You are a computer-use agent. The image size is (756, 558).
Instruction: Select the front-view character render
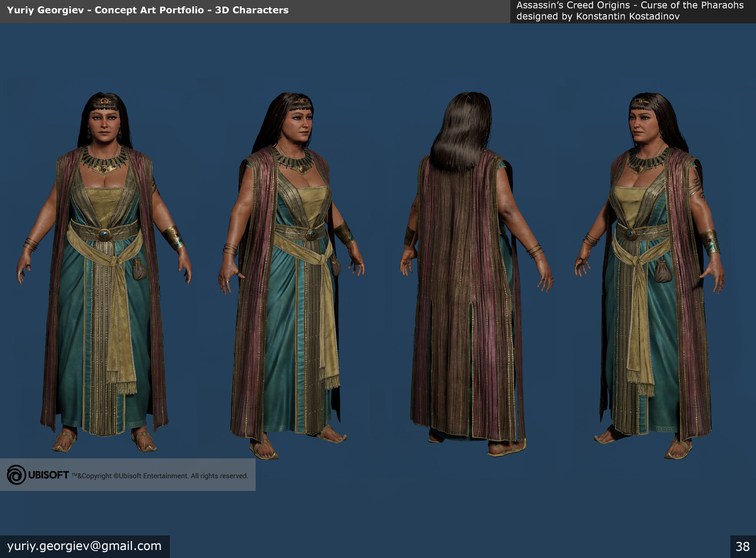click(104, 272)
